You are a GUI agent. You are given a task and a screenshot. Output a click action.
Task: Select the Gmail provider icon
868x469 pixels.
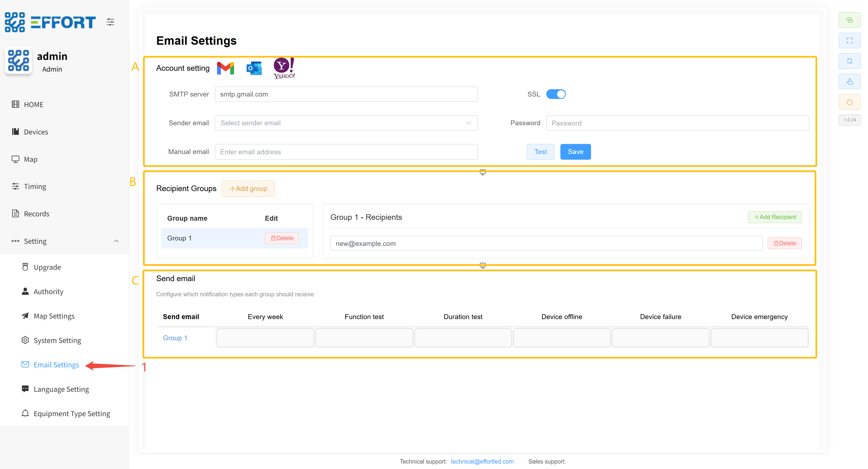click(x=225, y=68)
